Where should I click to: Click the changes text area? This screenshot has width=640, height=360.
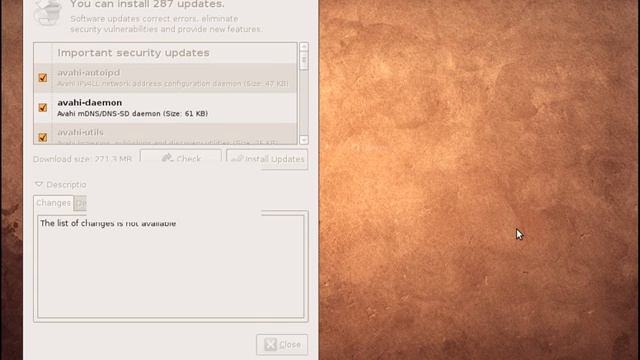coord(171,267)
